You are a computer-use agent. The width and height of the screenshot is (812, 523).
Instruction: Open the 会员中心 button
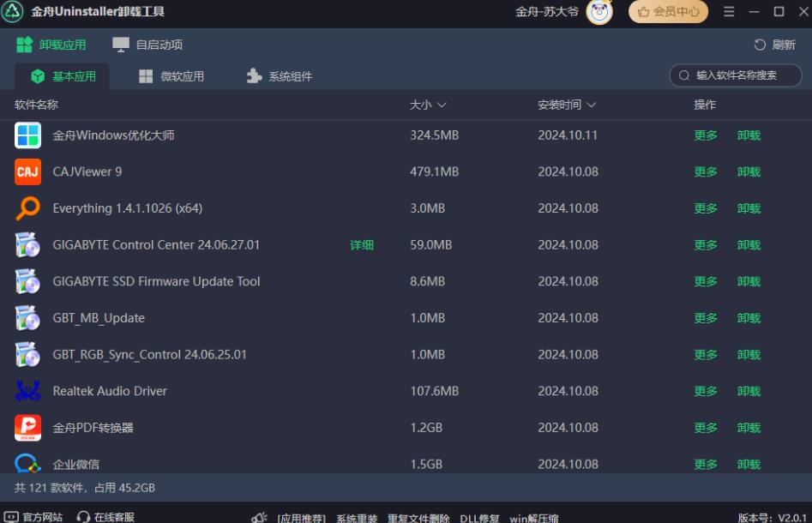pyautogui.click(x=668, y=11)
